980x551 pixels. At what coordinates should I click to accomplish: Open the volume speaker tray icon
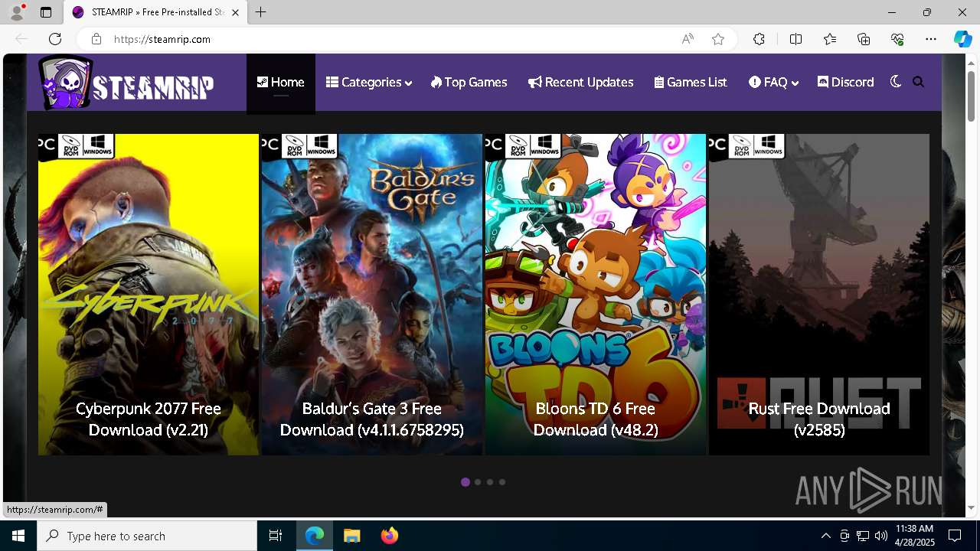click(x=881, y=536)
